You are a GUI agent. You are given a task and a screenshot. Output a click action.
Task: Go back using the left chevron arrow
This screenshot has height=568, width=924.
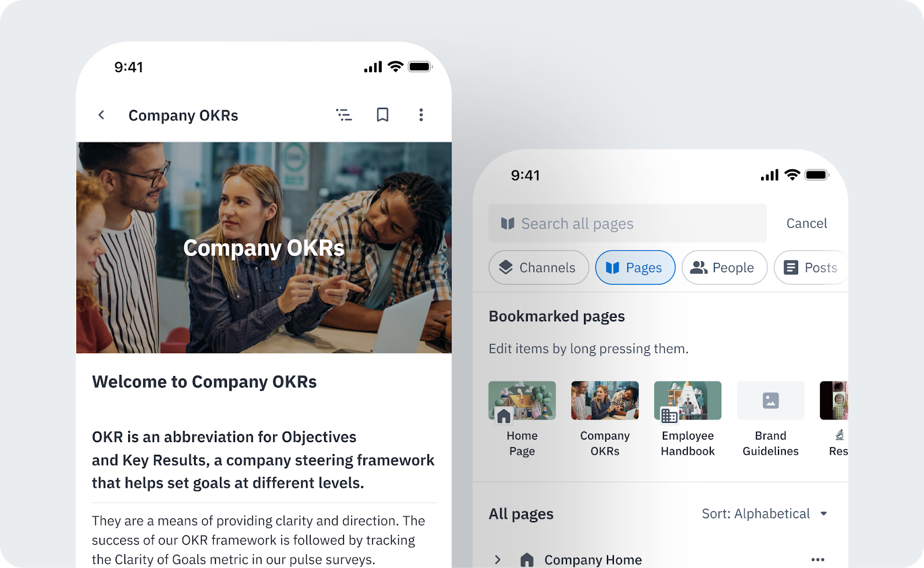coord(102,115)
